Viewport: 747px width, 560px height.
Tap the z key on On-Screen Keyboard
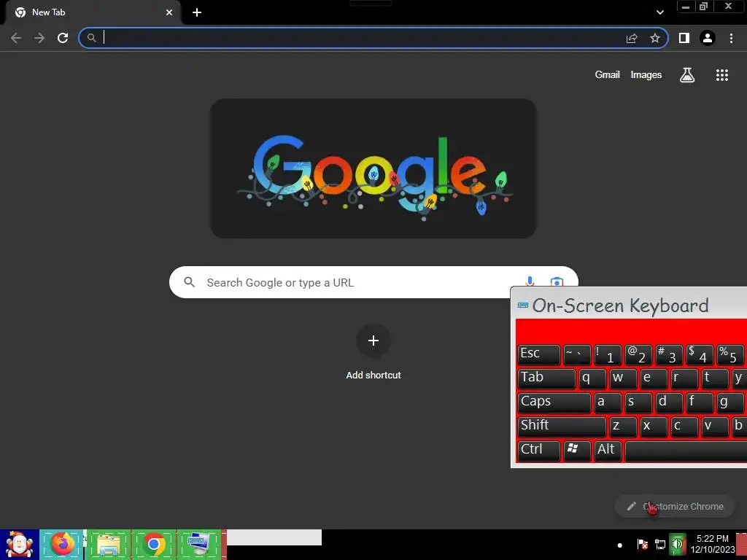pyautogui.click(x=623, y=427)
